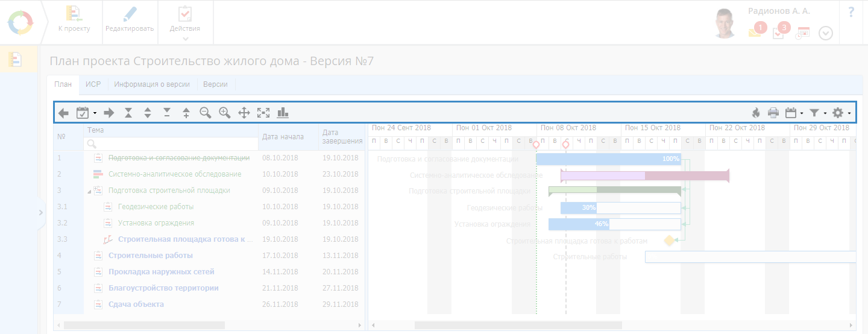Click the triangle-with-minus collapse level icon
Viewport: 868px width, 334px height.
tap(167, 112)
